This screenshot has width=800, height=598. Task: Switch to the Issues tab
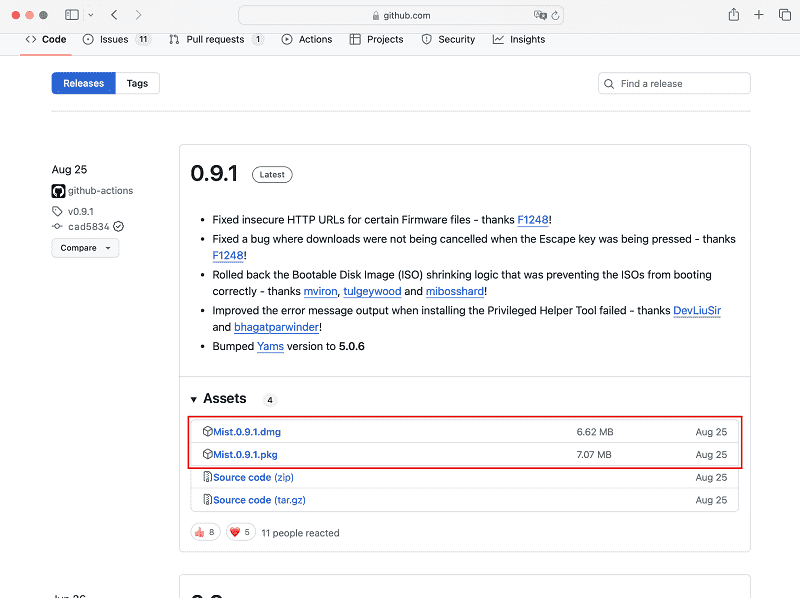tap(116, 39)
